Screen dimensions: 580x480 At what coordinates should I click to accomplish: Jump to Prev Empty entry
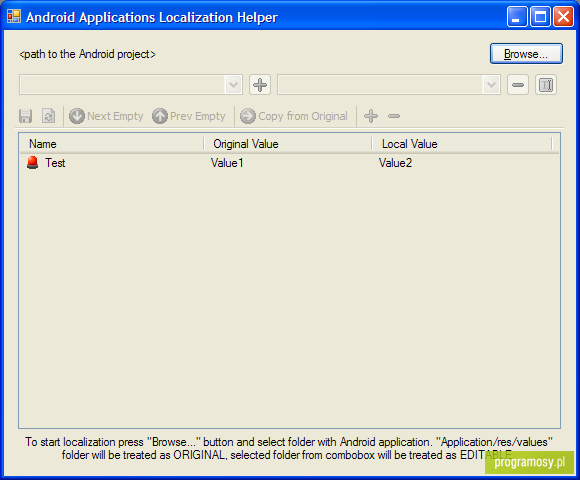pyautogui.click(x=189, y=116)
